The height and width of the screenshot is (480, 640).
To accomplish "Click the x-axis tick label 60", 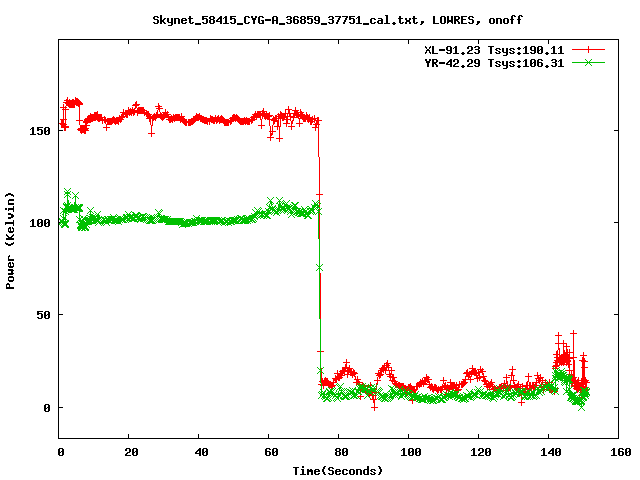I will pyautogui.click(x=271, y=452).
